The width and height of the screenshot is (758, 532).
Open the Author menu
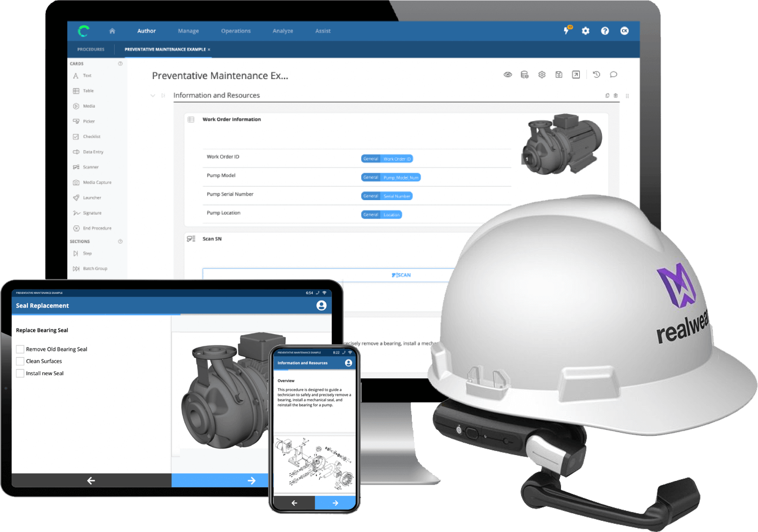[x=146, y=31]
